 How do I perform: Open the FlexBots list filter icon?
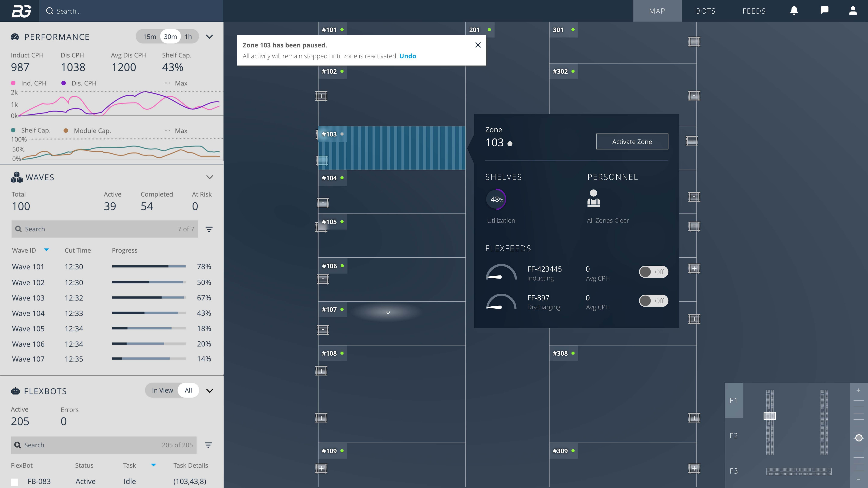coord(208,445)
